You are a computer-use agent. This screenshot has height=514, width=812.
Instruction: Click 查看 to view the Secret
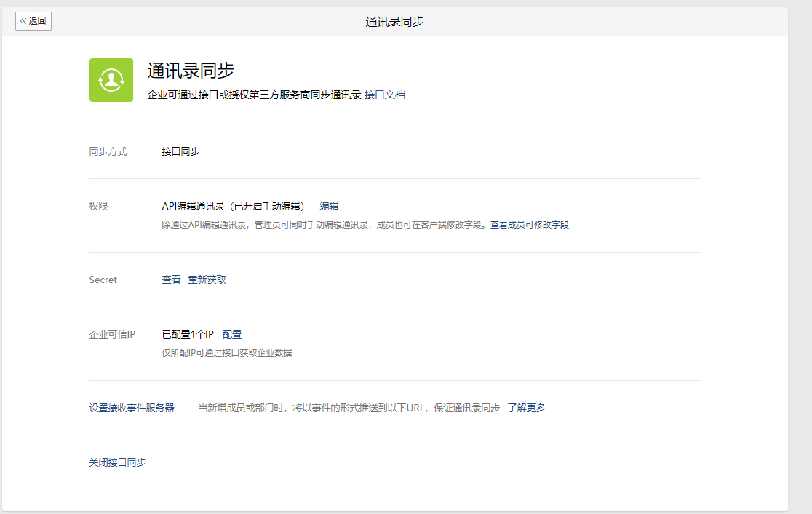171,280
